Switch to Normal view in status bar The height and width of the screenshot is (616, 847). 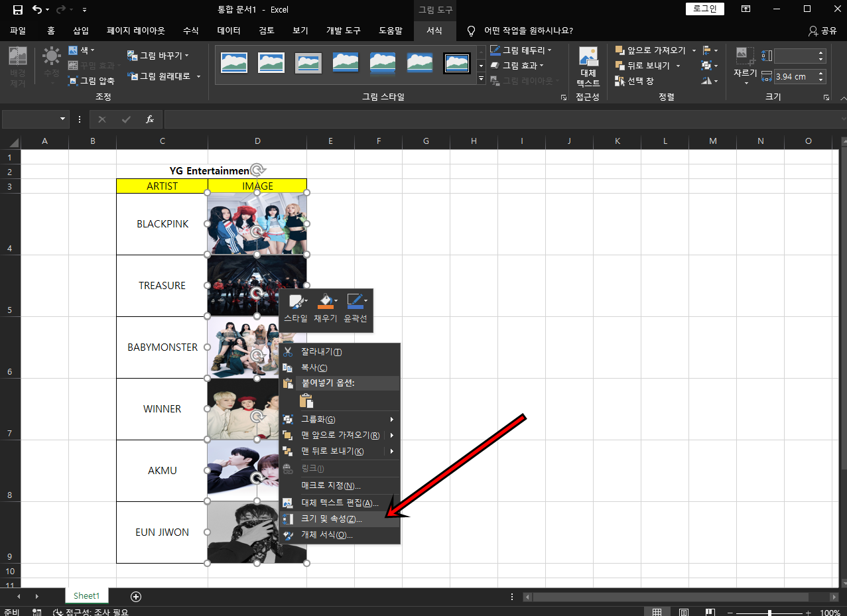click(x=657, y=612)
